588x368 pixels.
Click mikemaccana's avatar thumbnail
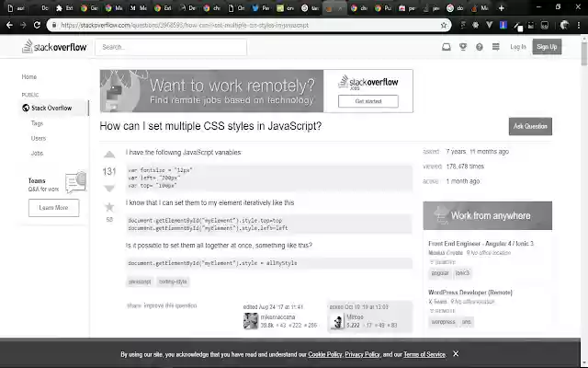click(251, 321)
